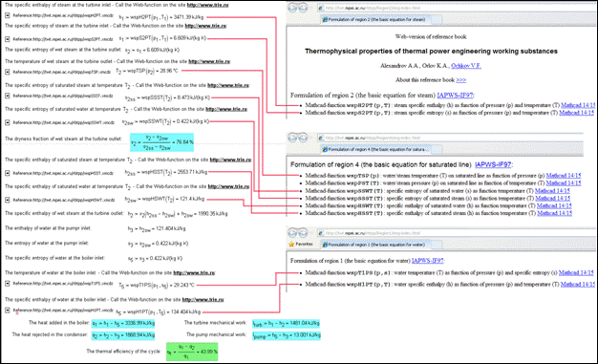The height and width of the screenshot is (364, 598).
Task: Expand the wspH2PT.xmcdz reference region
Action: [8, 15]
